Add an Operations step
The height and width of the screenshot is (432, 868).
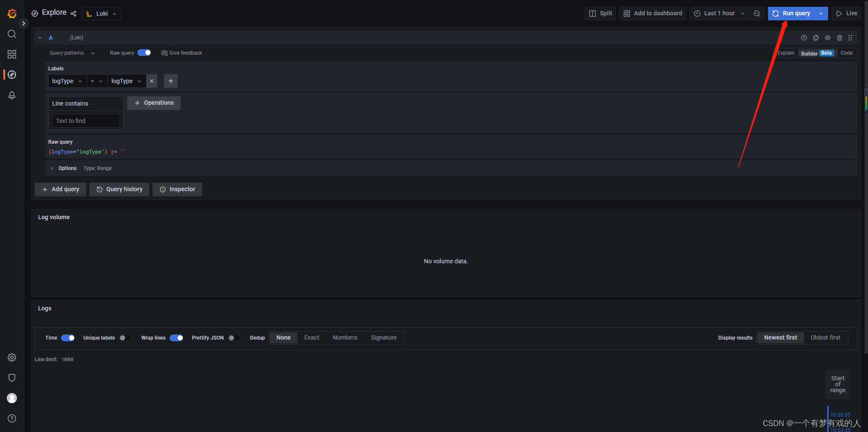click(x=154, y=103)
